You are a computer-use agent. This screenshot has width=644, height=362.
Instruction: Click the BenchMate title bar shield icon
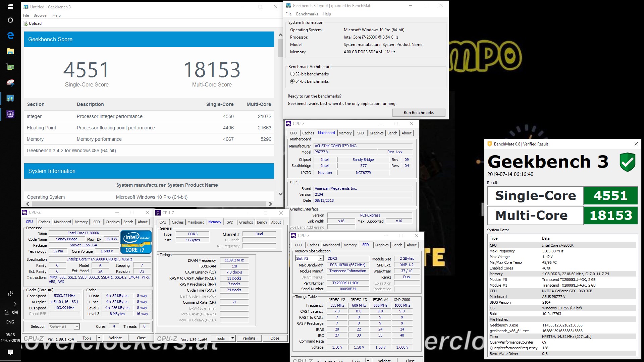click(x=489, y=144)
